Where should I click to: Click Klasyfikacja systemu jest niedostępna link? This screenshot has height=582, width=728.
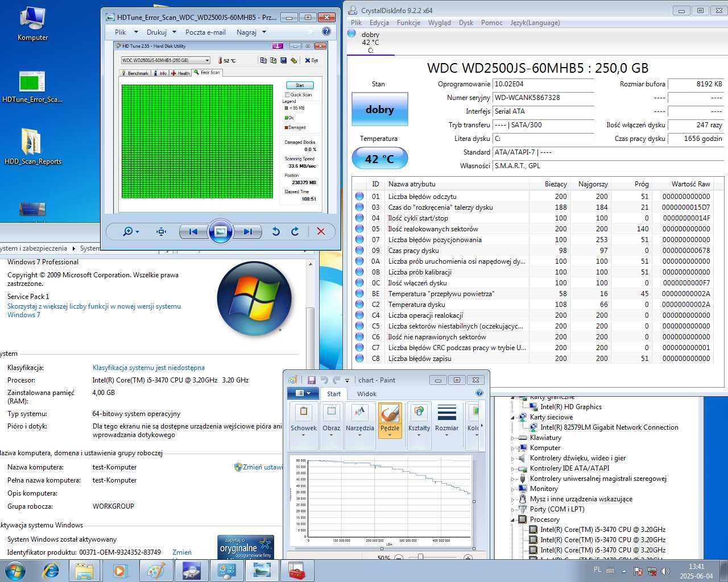[x=148, y=368]
